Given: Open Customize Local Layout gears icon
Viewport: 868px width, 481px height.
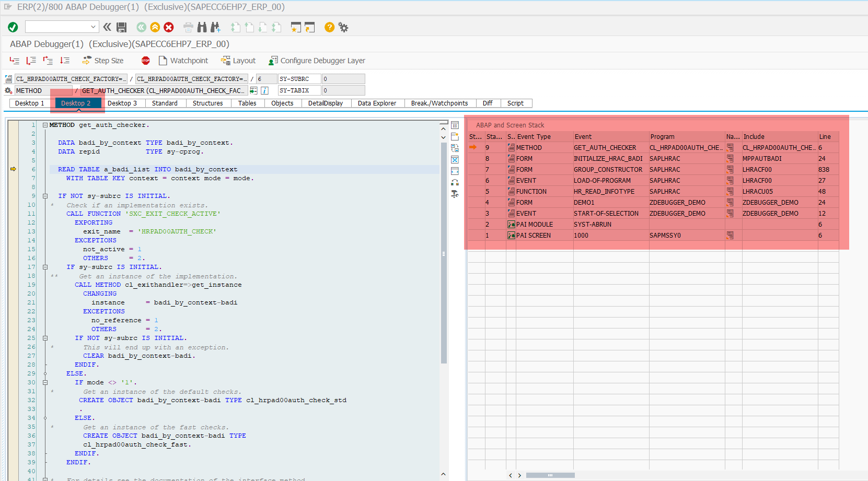Looking at the screenshot, I should (343, 27).
